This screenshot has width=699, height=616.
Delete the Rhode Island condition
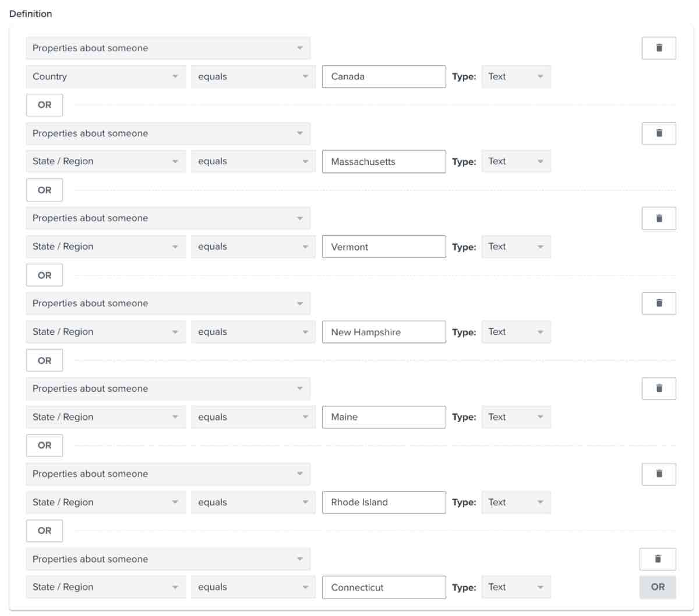(x=659, y=474)
